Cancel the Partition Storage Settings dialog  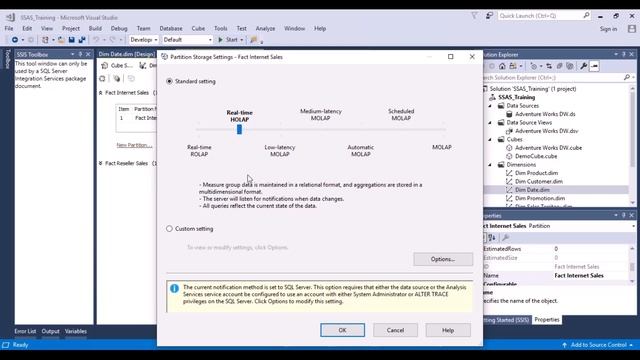[395, 330]
